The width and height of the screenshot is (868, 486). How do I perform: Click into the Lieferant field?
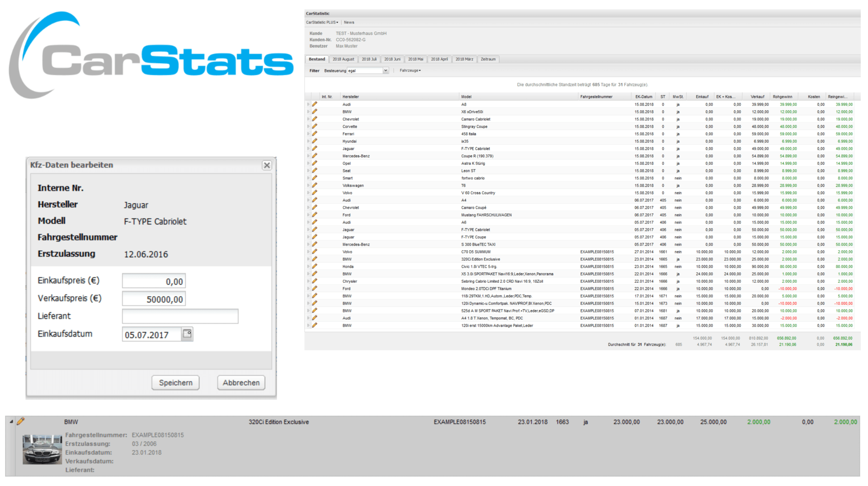coord(180,316)
